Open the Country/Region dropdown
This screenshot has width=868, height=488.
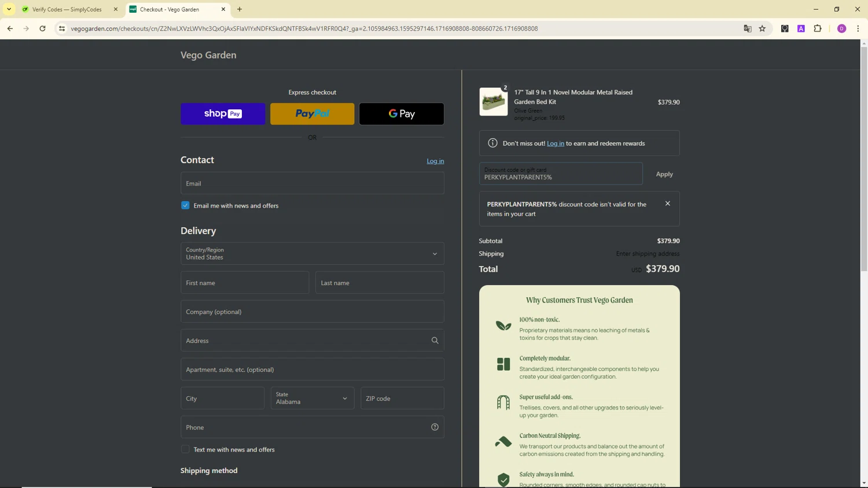(312, 254)
